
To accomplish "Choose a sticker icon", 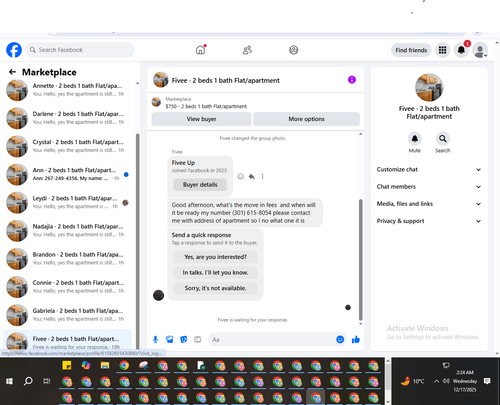I will [x=184, y=340].
